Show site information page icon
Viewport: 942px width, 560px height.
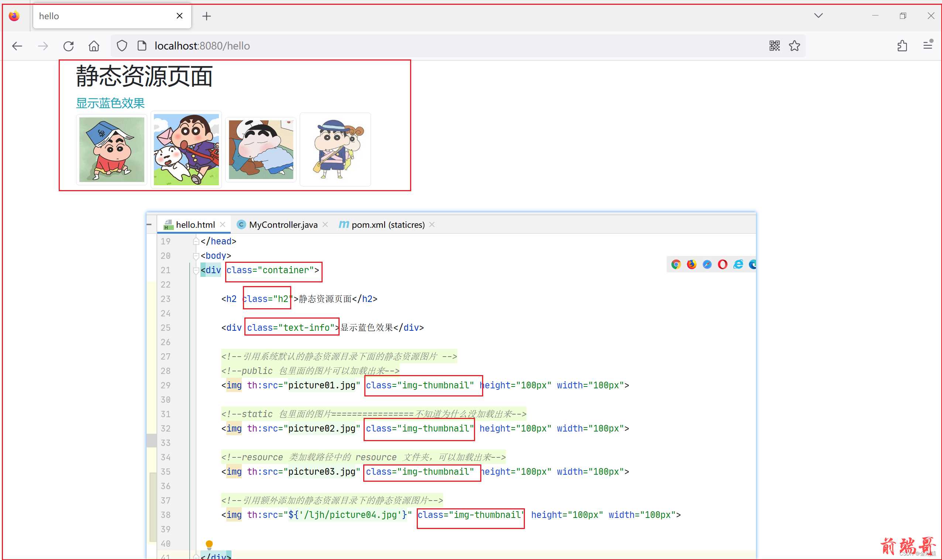[142, 46]
